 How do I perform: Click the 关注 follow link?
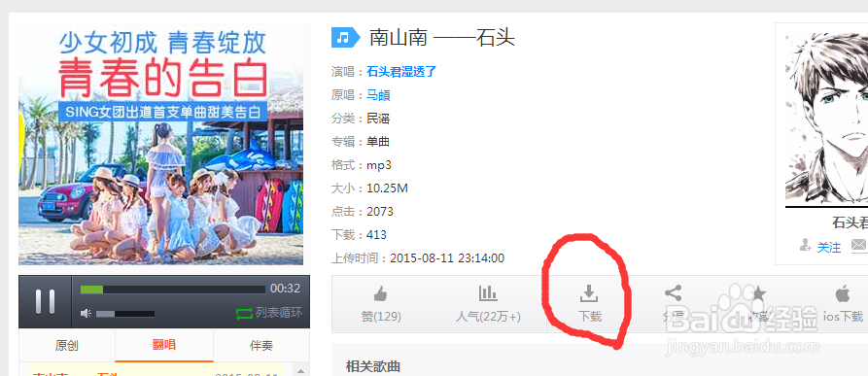point(829,247)
